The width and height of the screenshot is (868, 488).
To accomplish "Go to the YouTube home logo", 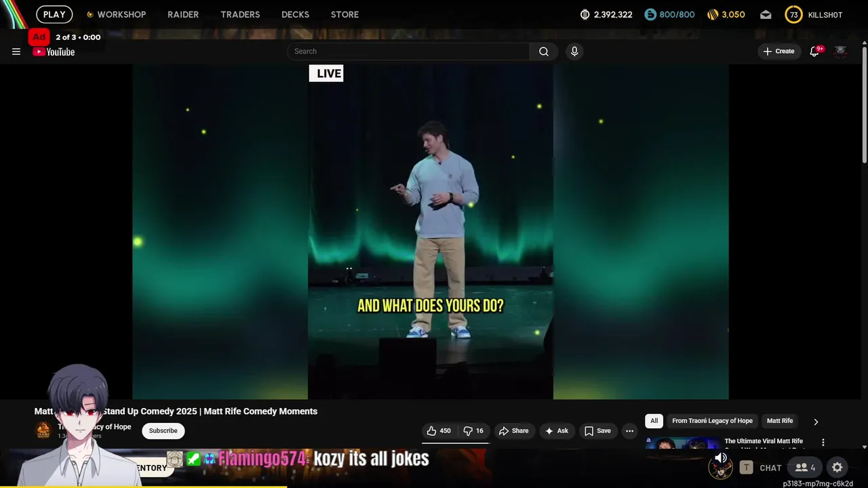I will point(54,52).
